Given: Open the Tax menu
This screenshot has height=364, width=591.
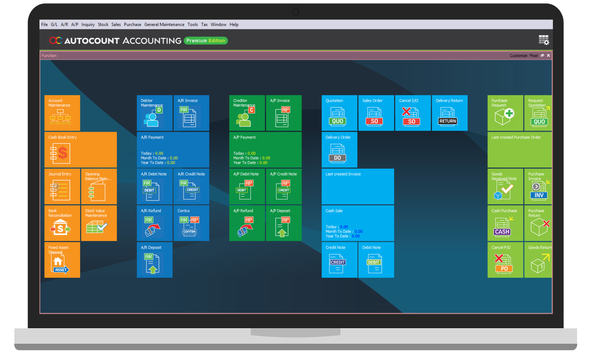Looking at the screenshot, I should [x=204, y=24].
